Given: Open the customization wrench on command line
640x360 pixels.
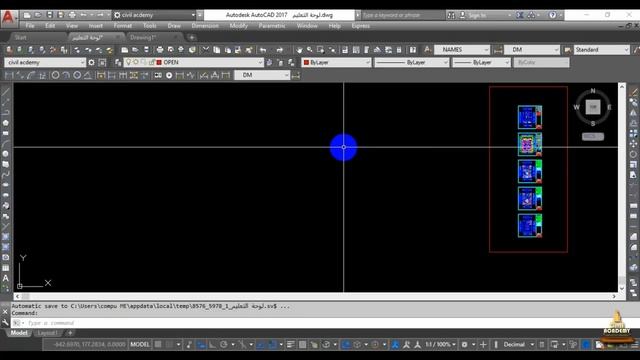Looking at the screenshot, I should [5, 323].
